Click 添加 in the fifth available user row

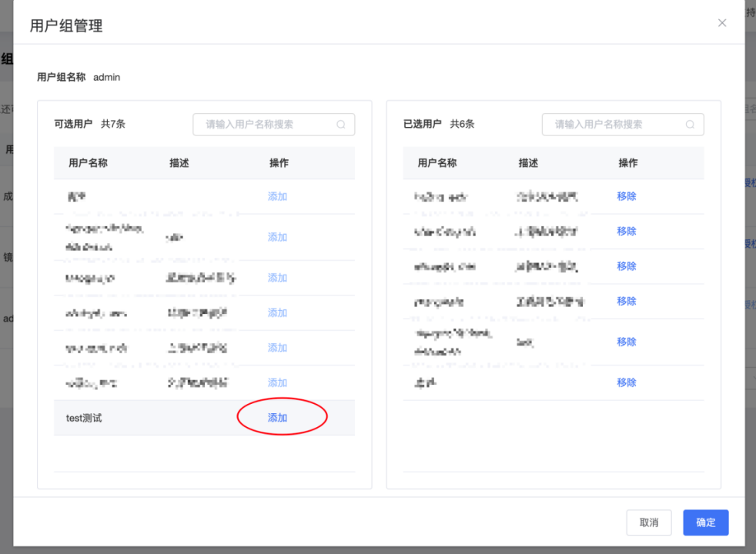point(277,348)
